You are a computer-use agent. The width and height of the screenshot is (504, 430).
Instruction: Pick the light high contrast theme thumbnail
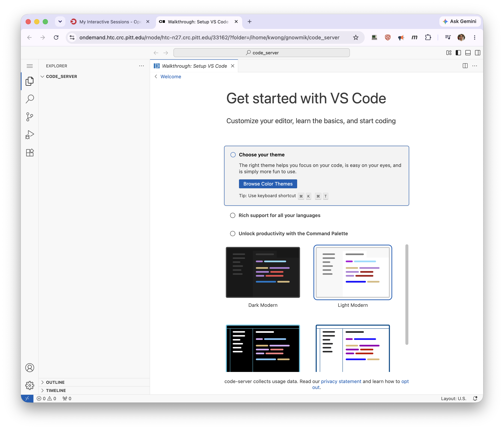tap(353, 348)
